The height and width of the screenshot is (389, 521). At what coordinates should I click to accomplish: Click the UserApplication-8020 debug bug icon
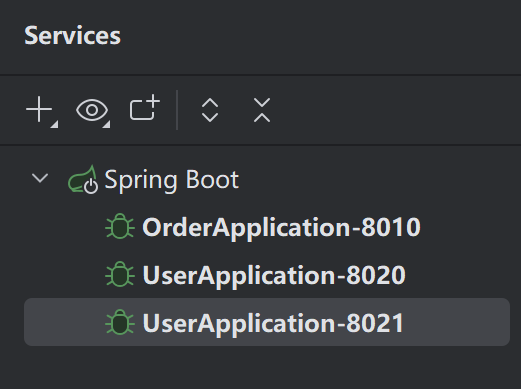tap(120, 274)
